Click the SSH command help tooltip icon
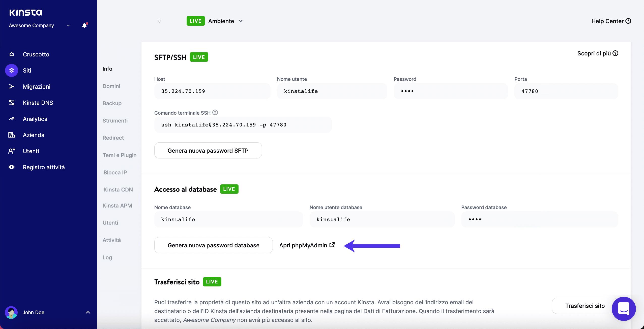The width and height of the screenshot is (644, 329). point(215,112)
